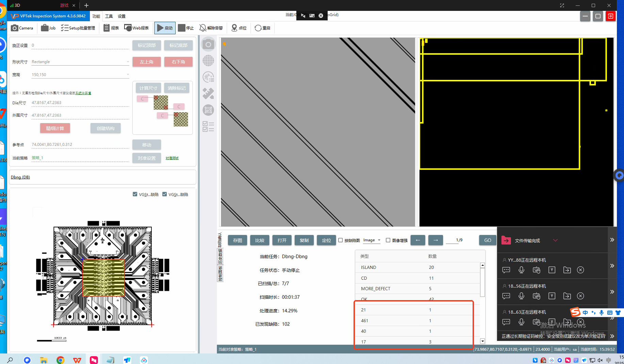The image size is (624, 364).
Task: Open chat for YY...88 remote session
Action: tap(506, 270)
